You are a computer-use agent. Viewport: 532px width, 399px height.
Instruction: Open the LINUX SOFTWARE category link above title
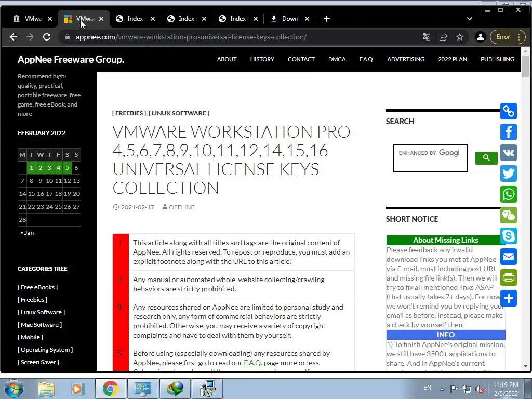point(179,113)
